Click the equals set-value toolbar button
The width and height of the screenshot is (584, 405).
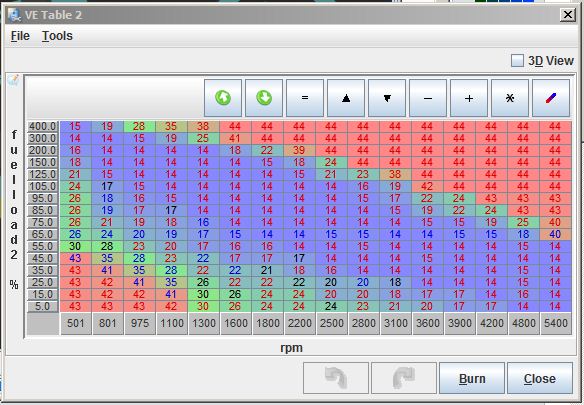305,98
